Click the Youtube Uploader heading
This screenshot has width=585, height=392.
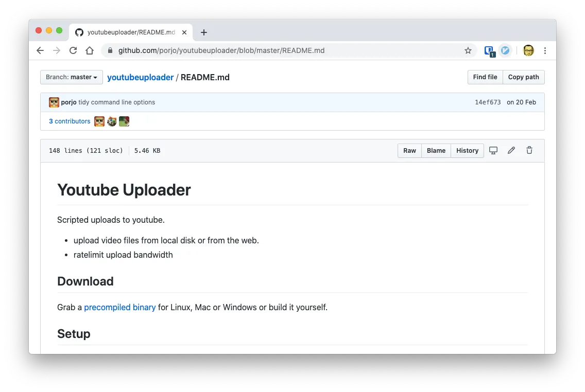point(124,190)
